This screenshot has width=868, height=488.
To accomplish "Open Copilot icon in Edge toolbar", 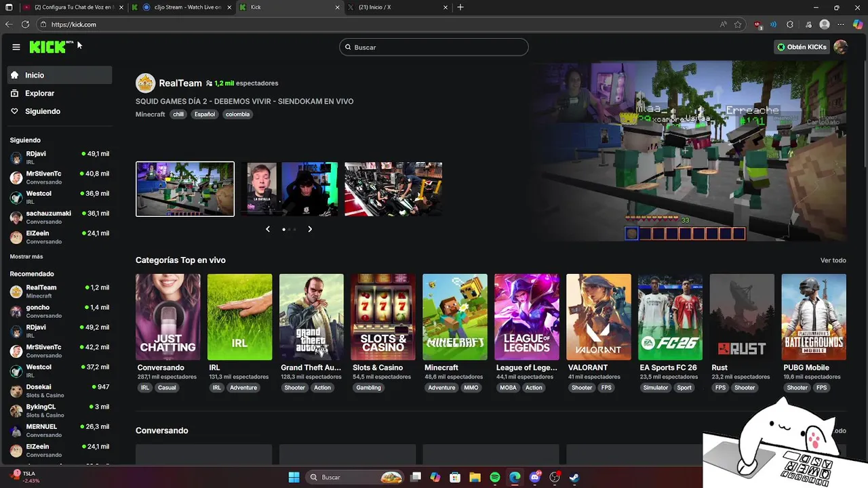I will (858, 24).
